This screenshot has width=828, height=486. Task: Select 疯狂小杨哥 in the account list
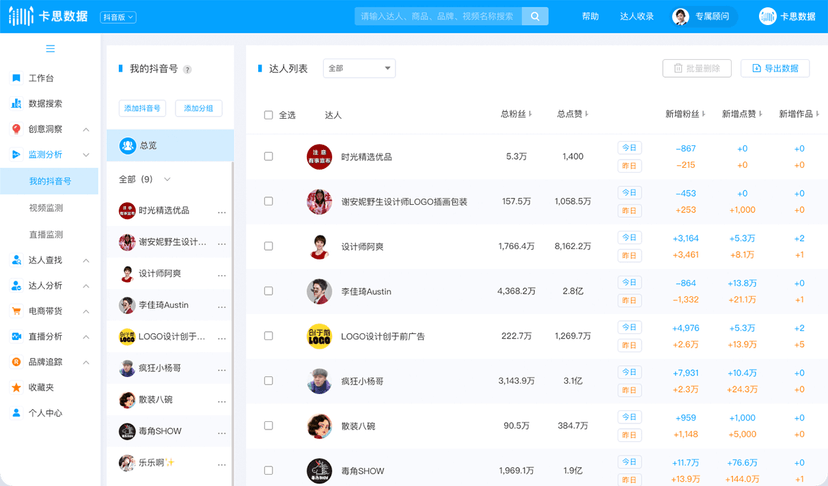(x=170, y=368)
